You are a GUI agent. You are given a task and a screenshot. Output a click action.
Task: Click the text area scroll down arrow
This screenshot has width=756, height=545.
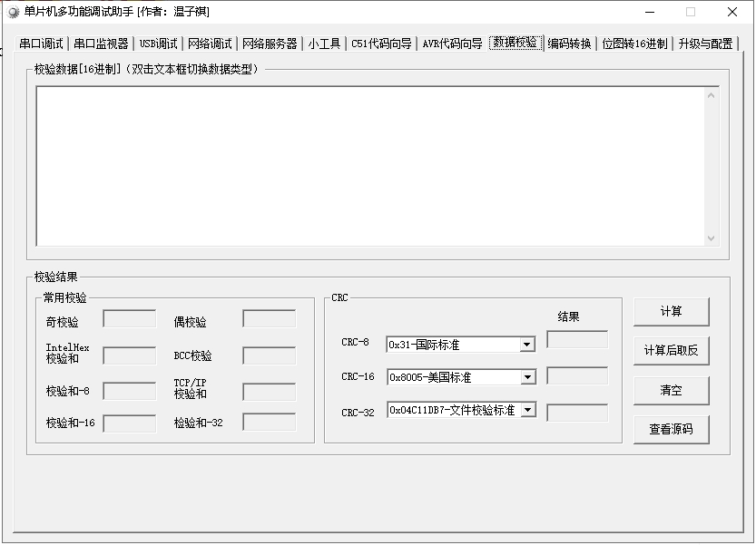click(712, 238)
